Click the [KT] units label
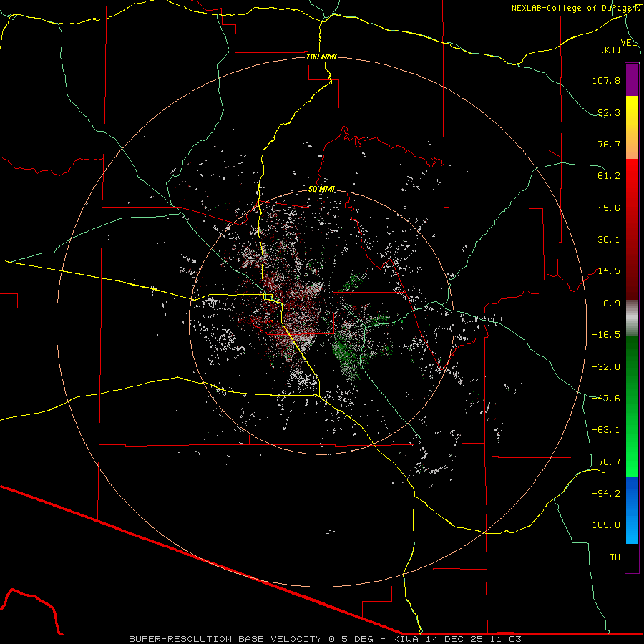Viewport: 644px width, 644px height. coord(611,49)
